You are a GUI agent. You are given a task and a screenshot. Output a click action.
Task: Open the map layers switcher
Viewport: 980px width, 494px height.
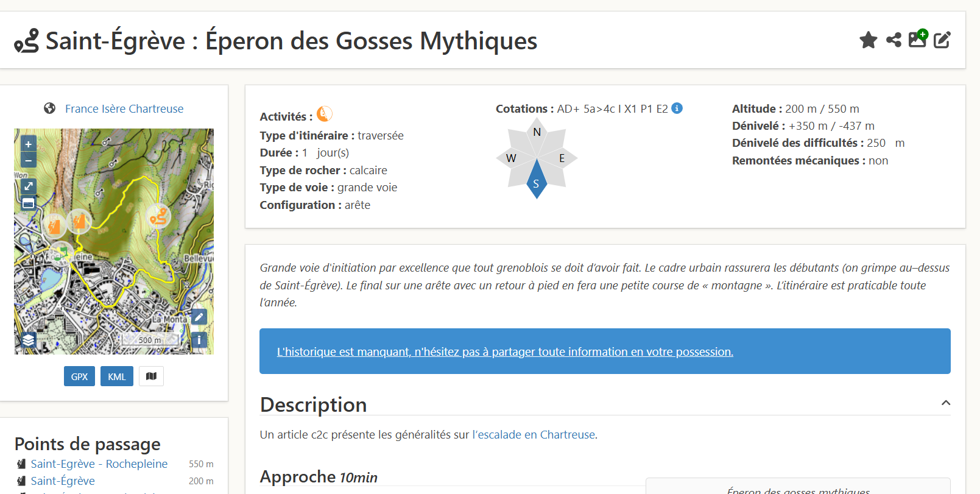(x=29, y=340)
